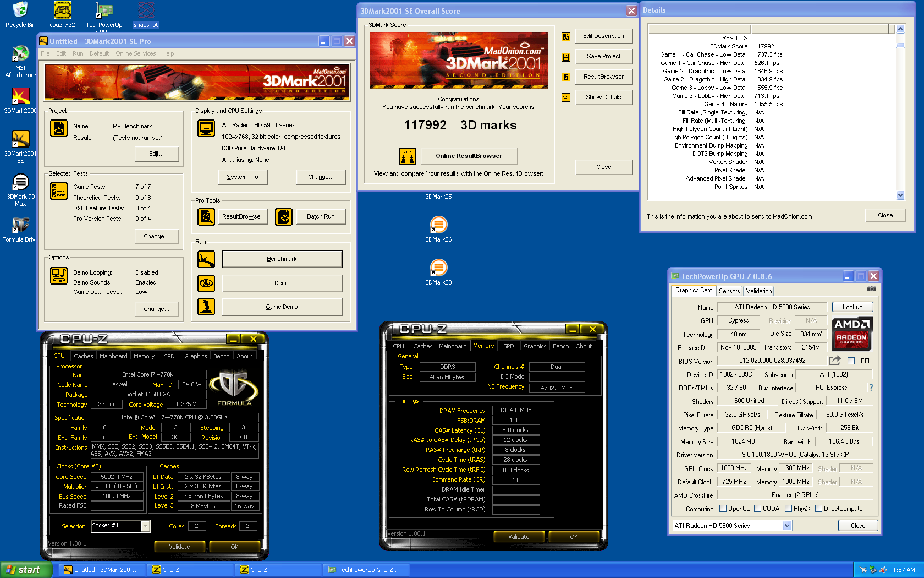The height and width of the screenshot is (578, 924).
Task: Click the Batch Run button
Action: click(x=321, y=217)
